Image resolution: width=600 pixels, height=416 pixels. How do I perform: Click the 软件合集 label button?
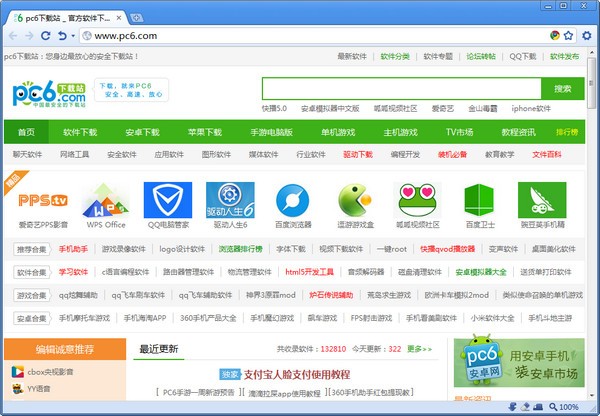coord(32,272)
